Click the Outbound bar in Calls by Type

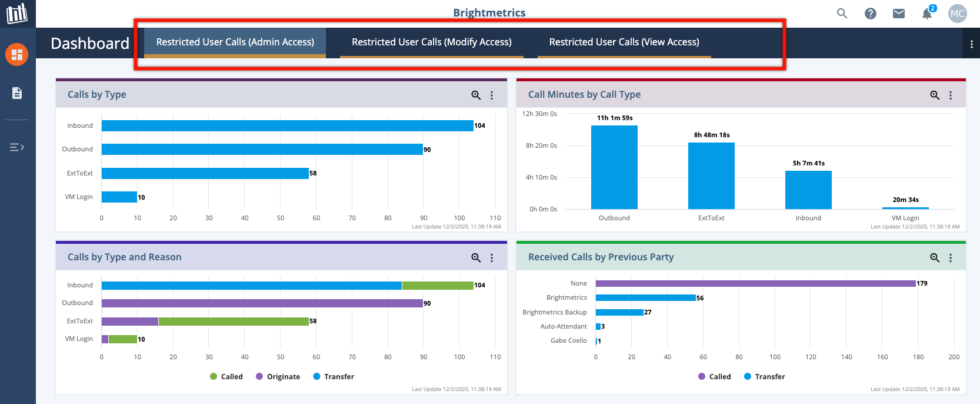(262, 150)
